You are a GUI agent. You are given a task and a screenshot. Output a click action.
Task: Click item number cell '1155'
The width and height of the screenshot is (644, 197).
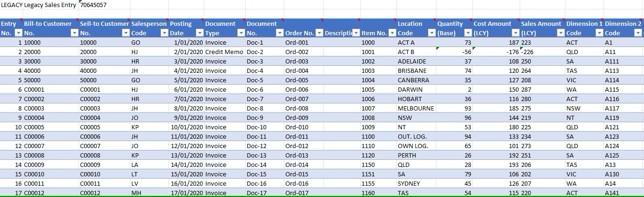click(378, 183)
